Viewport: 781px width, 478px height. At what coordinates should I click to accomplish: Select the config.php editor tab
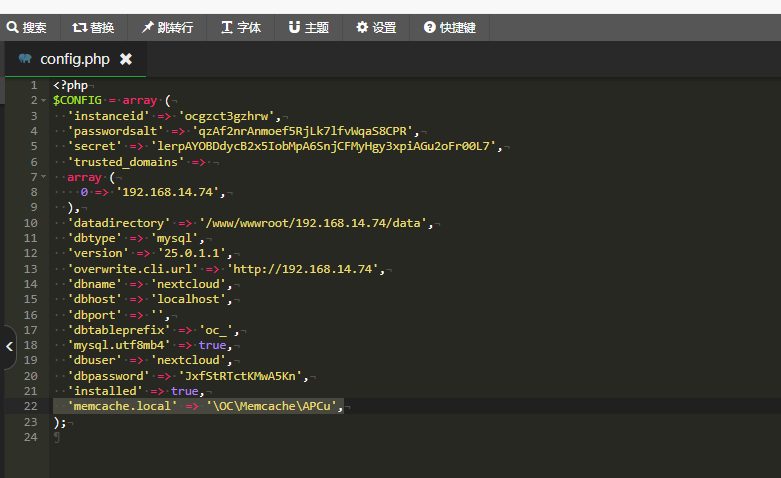tap(74, 59)
